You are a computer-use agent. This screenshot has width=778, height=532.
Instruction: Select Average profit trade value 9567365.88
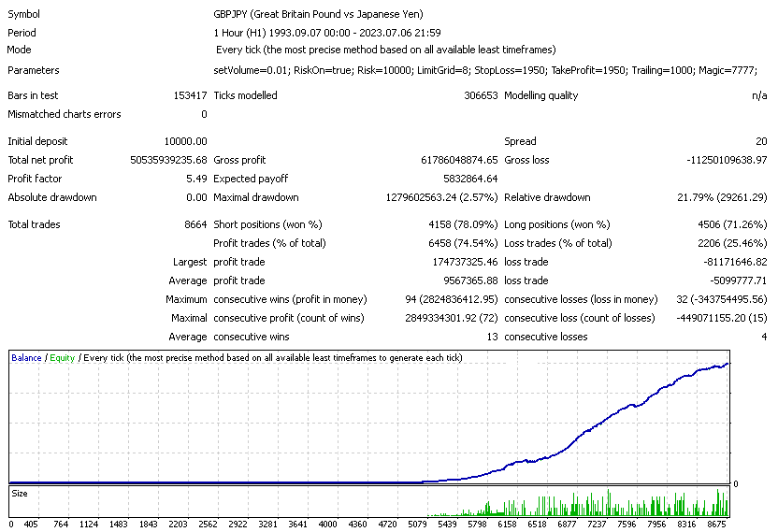(470, 280)
